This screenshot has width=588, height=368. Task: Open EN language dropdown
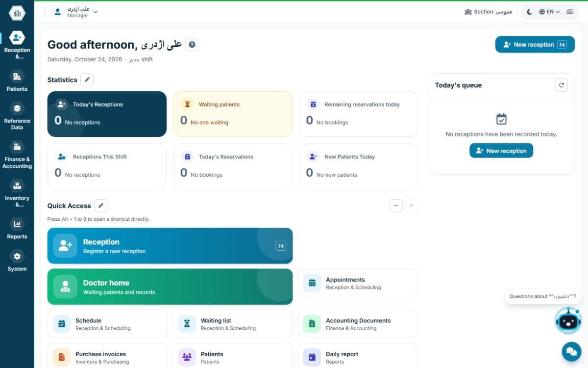(549, 12)
